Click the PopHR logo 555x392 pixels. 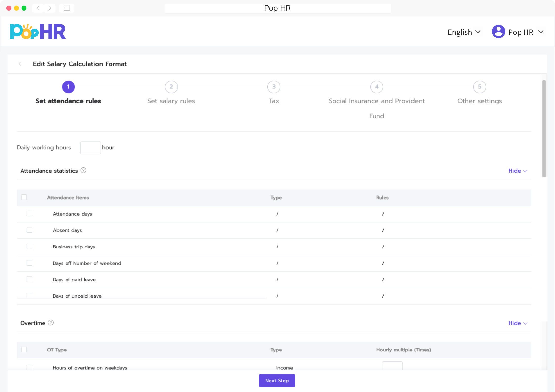38,32
